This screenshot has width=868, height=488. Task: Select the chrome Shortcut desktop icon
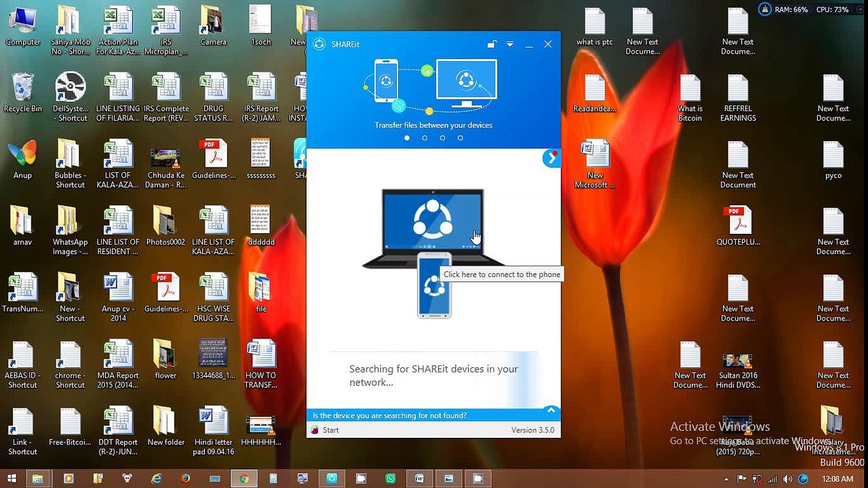[x=71, y=364]
